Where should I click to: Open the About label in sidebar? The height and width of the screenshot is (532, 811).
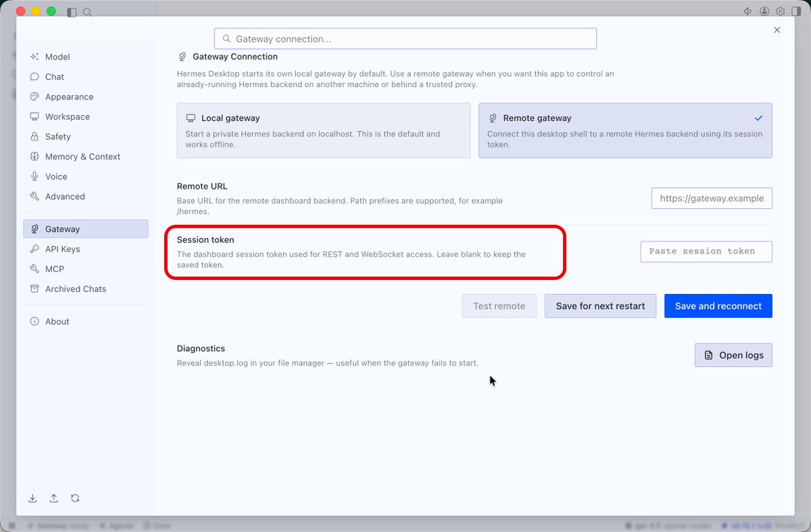[57, 322]
